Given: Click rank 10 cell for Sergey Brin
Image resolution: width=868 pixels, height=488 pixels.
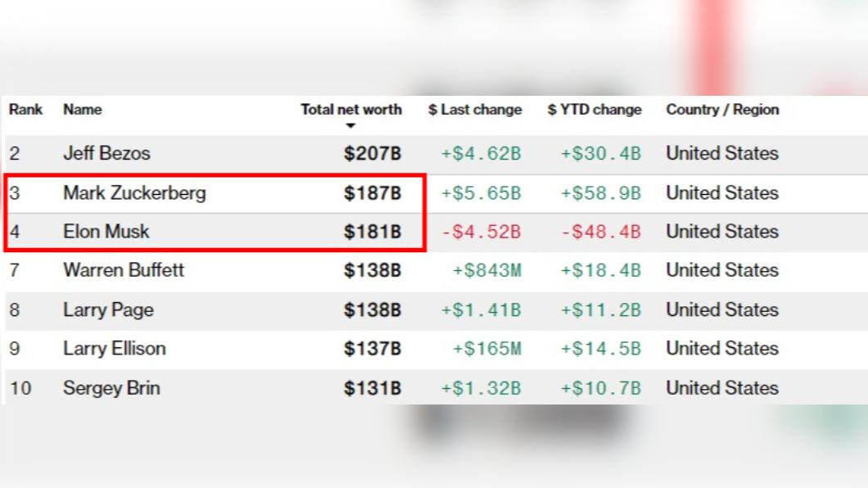Looking at the screenshot, I should pos(20,388).
